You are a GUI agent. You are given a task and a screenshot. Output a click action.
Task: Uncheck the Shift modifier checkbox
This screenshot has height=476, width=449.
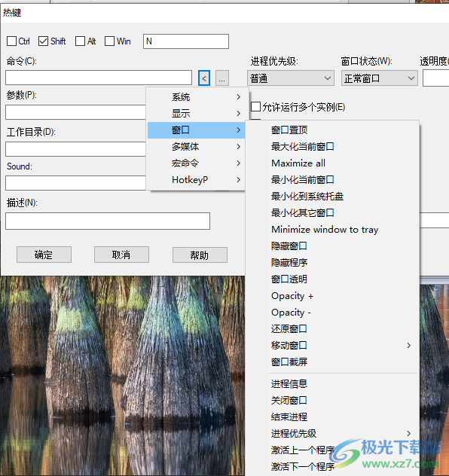tap(43, 41)
